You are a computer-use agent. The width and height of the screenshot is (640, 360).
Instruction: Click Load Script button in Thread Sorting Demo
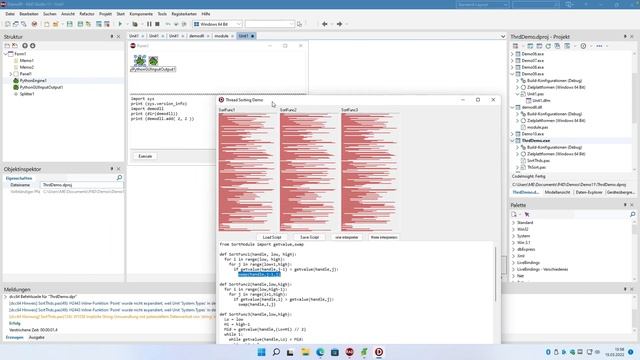tap(272, 237)
